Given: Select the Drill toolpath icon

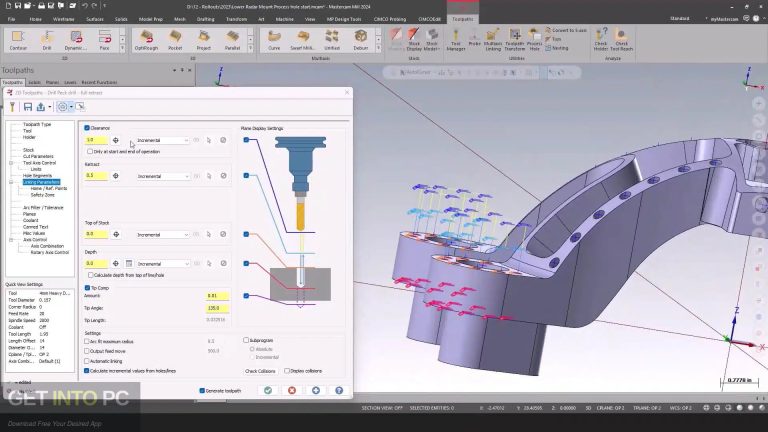Looking at the screenshot, I should (x=47, y=40).
